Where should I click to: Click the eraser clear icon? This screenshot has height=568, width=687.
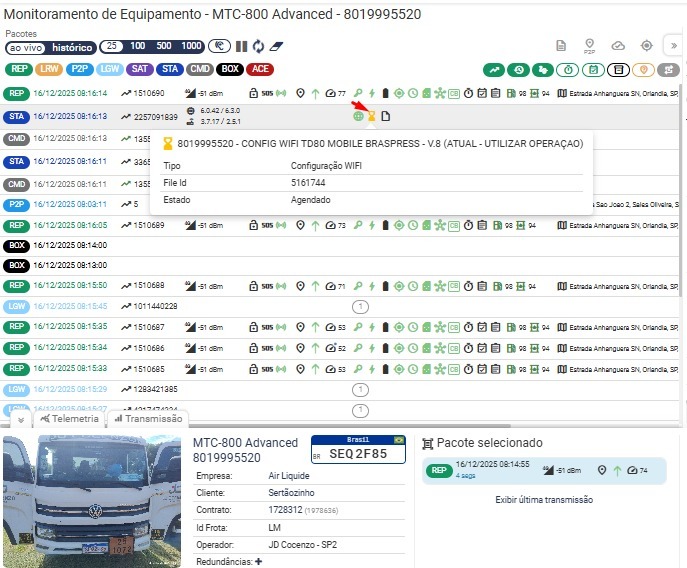(x=277, y=46)
